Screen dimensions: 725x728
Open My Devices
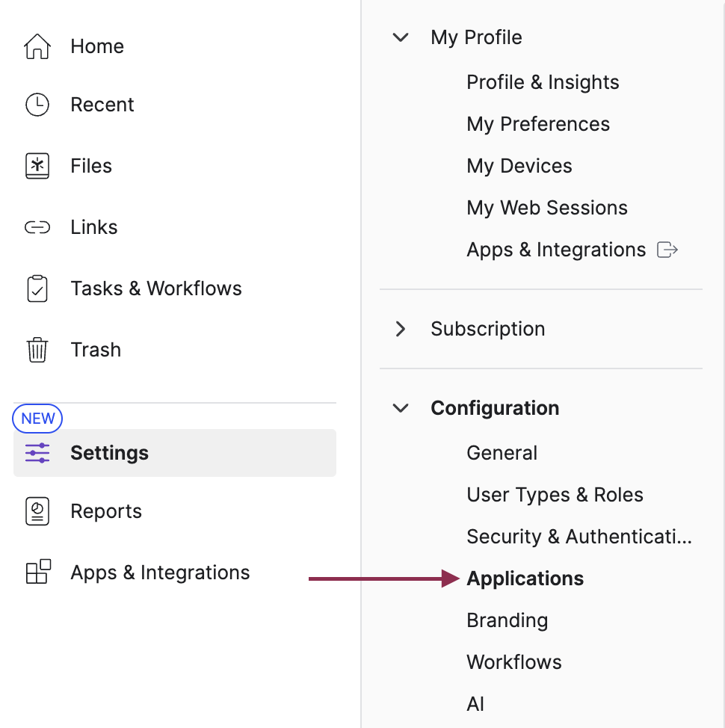coord(519,166)
